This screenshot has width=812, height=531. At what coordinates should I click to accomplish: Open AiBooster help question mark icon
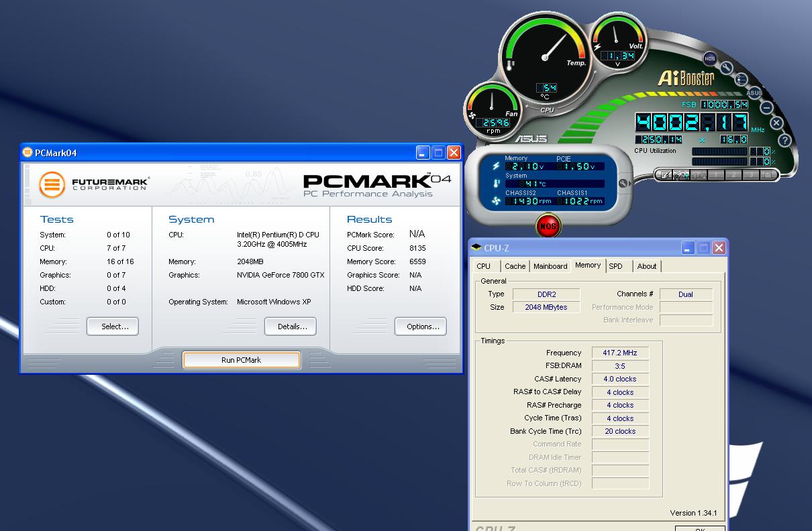(784, 141)
